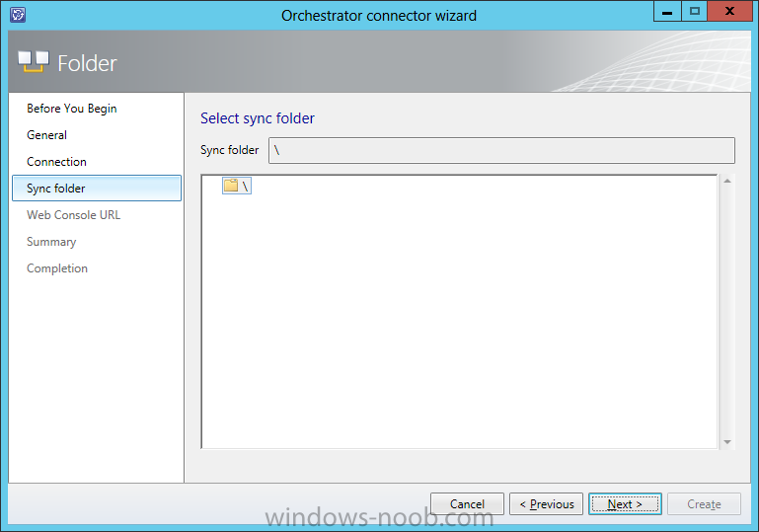Select the root folder icon in tree
The width and height of the screenshot is (759, 532).
click(231, 186)
